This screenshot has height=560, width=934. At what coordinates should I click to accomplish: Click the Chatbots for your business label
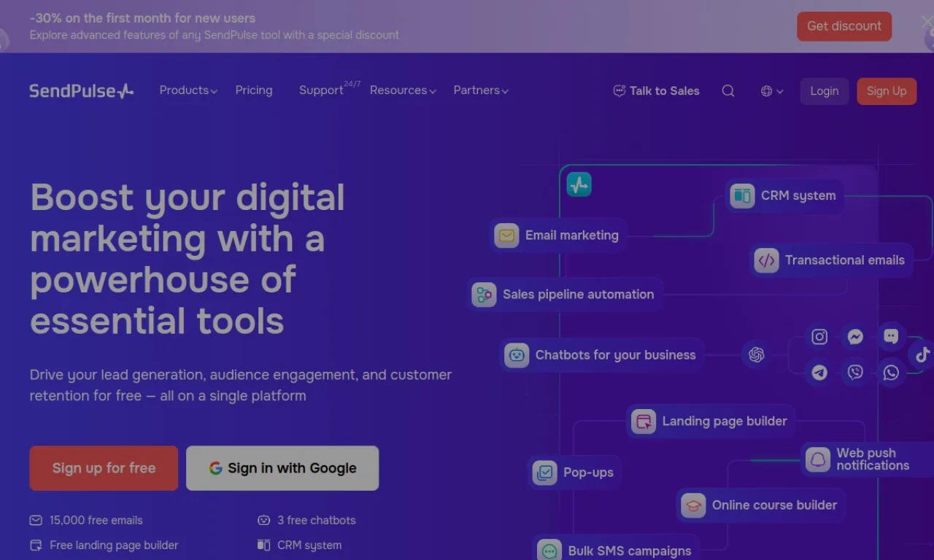click(616, 355)
